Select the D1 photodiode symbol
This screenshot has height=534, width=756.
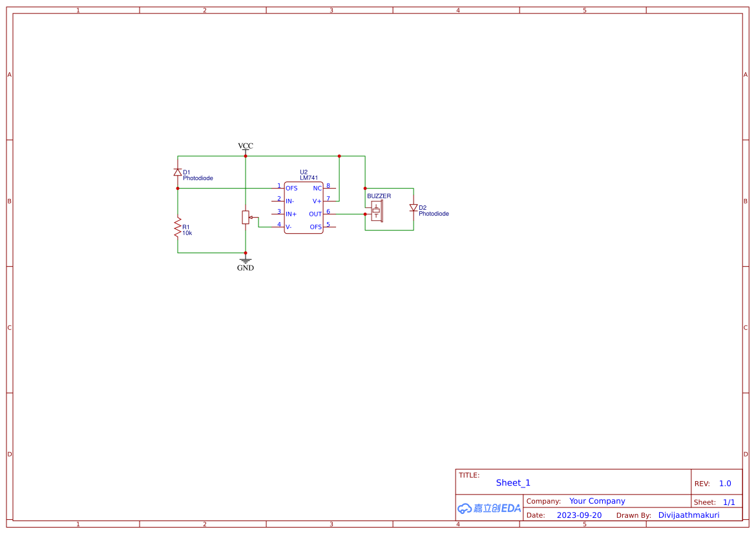178,172
